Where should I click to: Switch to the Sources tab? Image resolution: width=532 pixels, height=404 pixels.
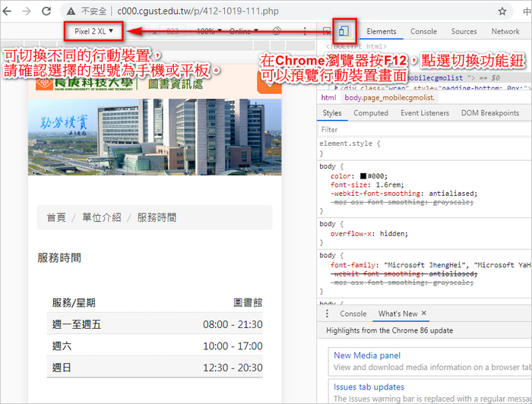(464, 31)
